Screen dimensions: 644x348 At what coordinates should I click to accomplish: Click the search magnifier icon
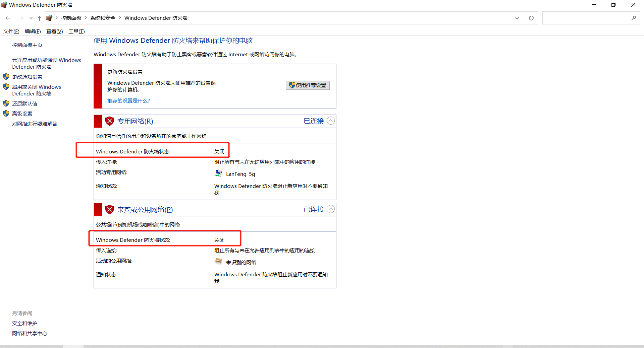pyautogui.click(x=634, y=18)
